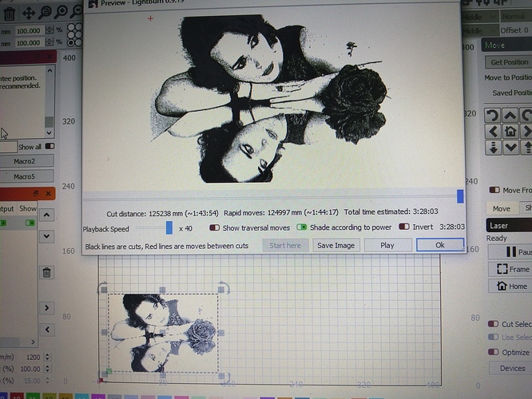Click the zoom in magnifier icon
The width and height of the screenshot is (532, 399).
tap(62, 12)
